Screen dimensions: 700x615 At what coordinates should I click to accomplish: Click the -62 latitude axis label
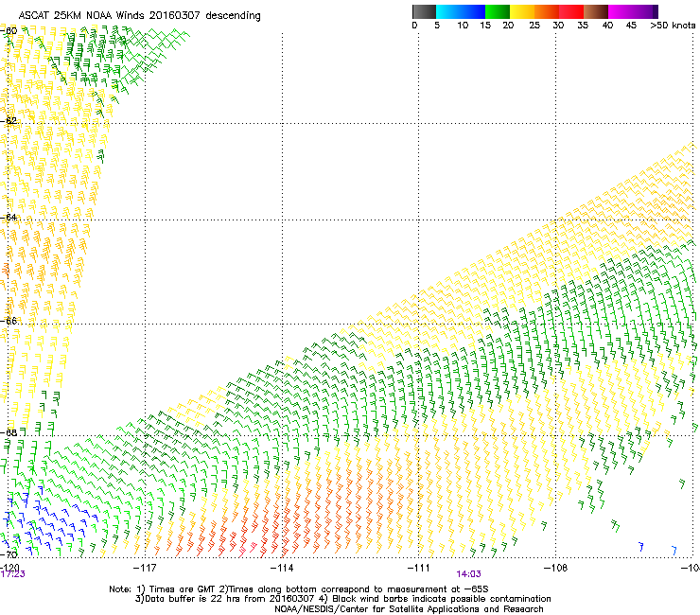pyautogui.click(x=9, y=120)
